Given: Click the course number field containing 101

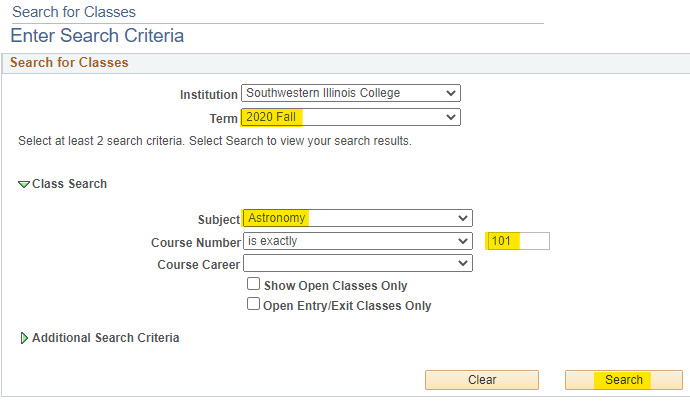Looking at the screenshot, I should click(517, 241).
